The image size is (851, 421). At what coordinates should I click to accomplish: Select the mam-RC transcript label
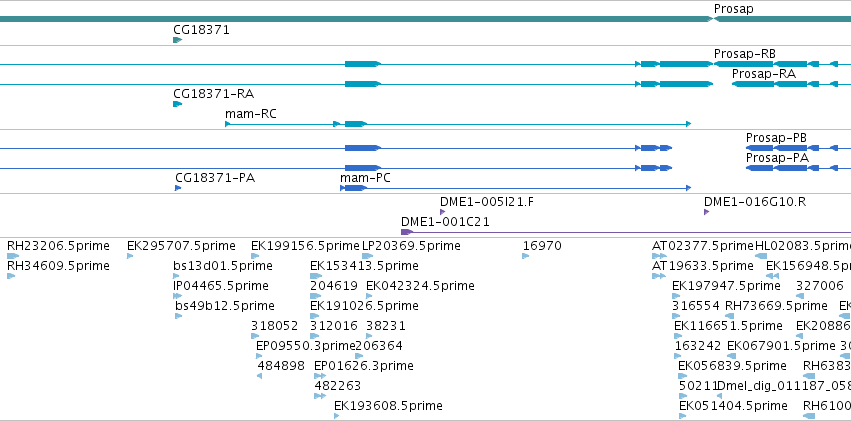[x=251, y=114]
